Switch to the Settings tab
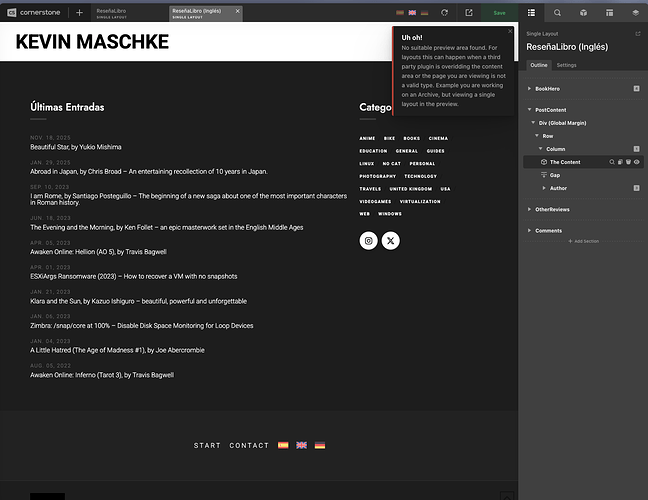 [x=566, y=65]
